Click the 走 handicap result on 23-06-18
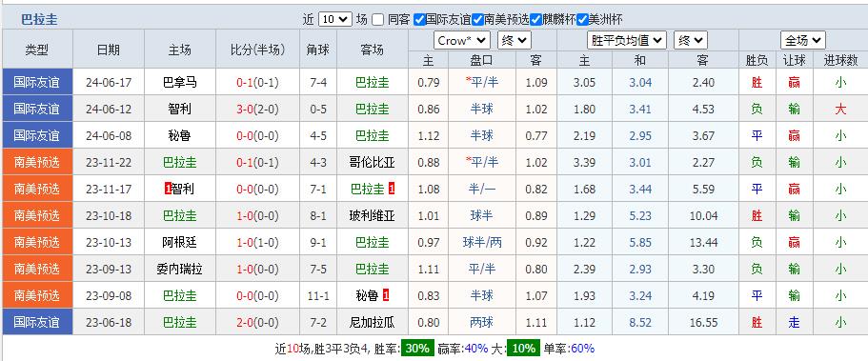Viewport: 868px width, 361px height. [795, 322]
